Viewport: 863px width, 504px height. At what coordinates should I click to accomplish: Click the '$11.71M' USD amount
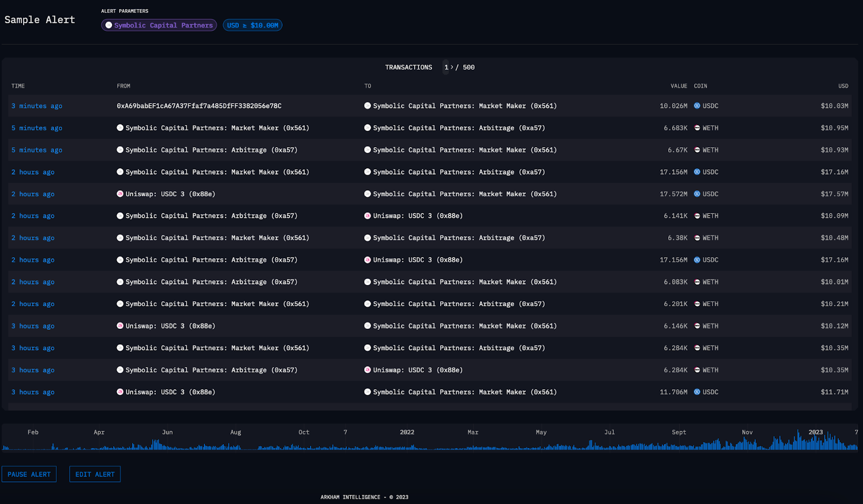click(x=834, y=392)
